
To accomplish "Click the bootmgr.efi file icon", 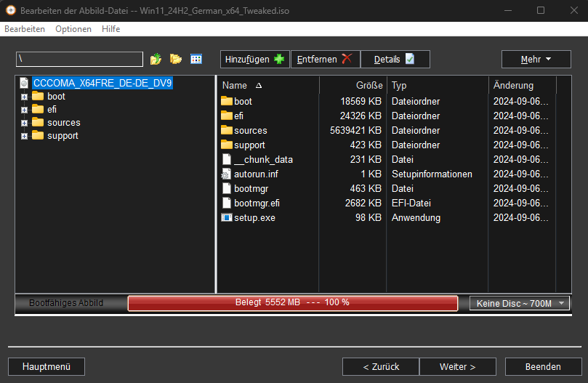I will [227, 203].
